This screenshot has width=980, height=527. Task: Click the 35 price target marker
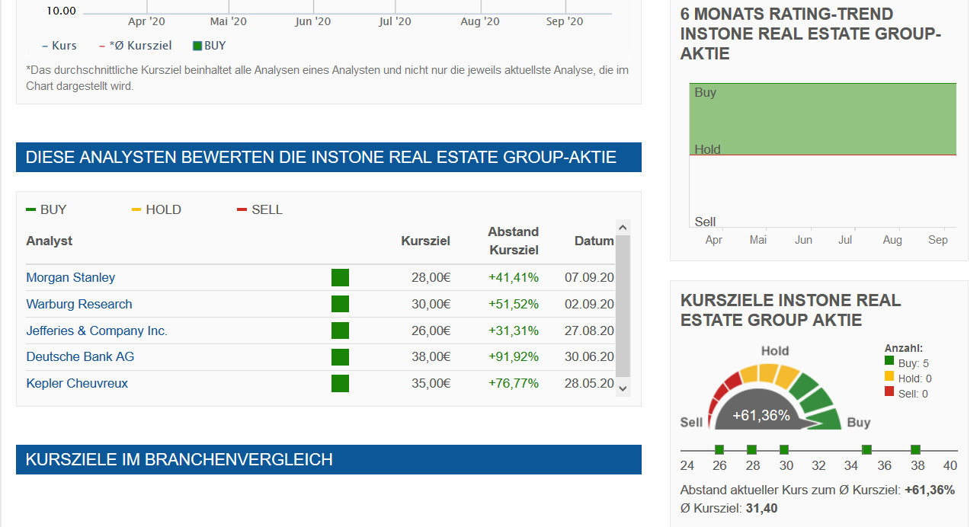click(866, 450)
